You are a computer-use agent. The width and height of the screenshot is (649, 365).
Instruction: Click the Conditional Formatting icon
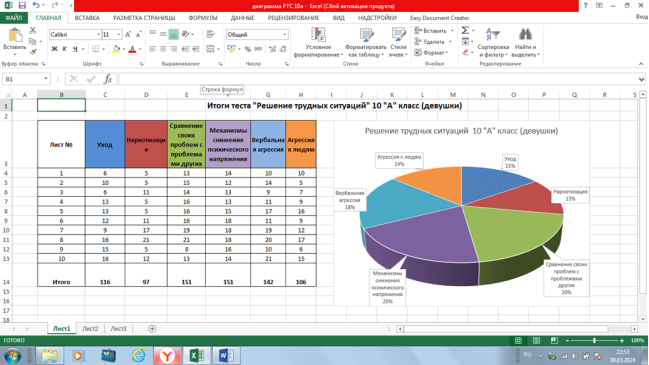[318, 35]
